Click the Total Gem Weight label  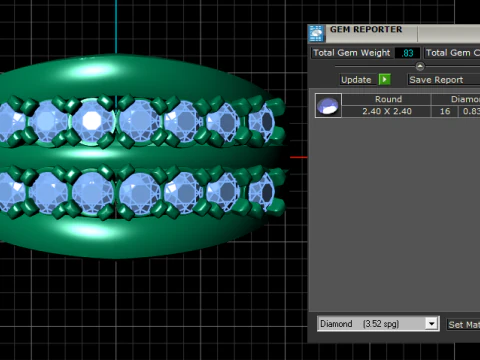point(352,53)
